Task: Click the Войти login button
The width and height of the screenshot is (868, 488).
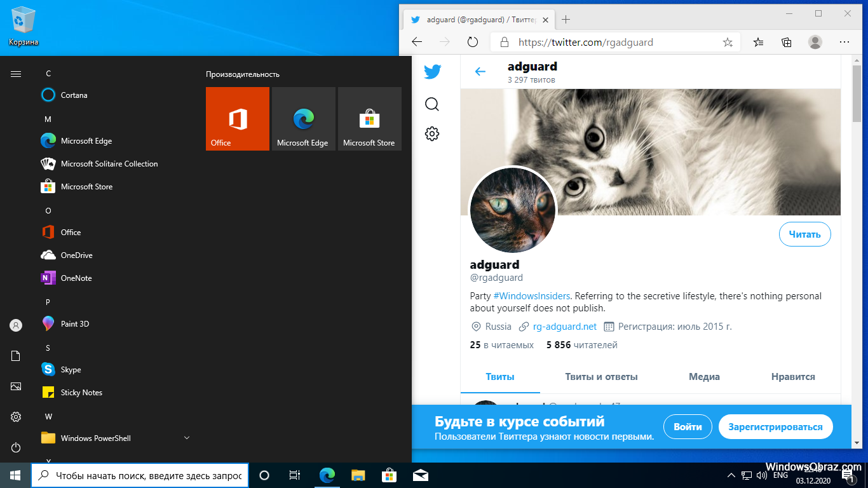Action: pyautogui.click(x=688, y=427)
